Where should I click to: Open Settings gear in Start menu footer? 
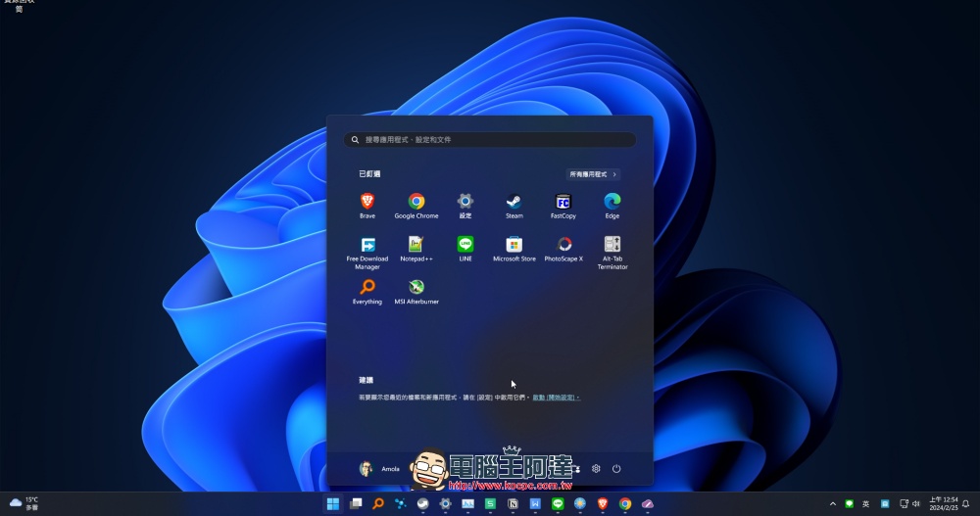(x=596, y=469)
